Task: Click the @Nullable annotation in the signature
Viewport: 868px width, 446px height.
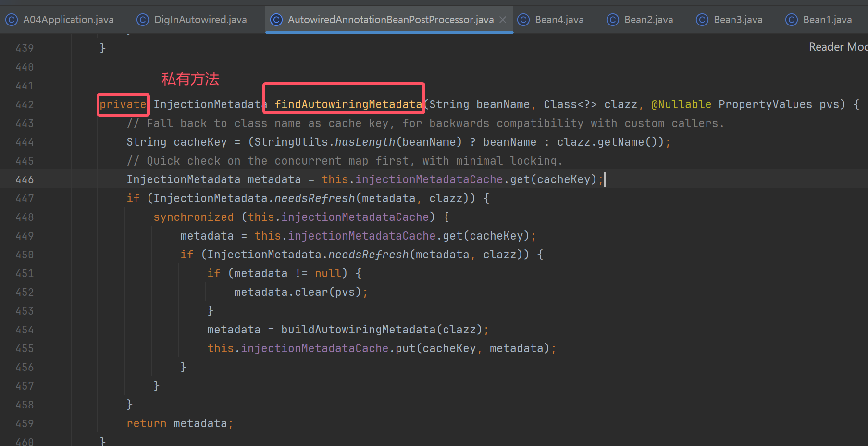Action: [681, 105]
